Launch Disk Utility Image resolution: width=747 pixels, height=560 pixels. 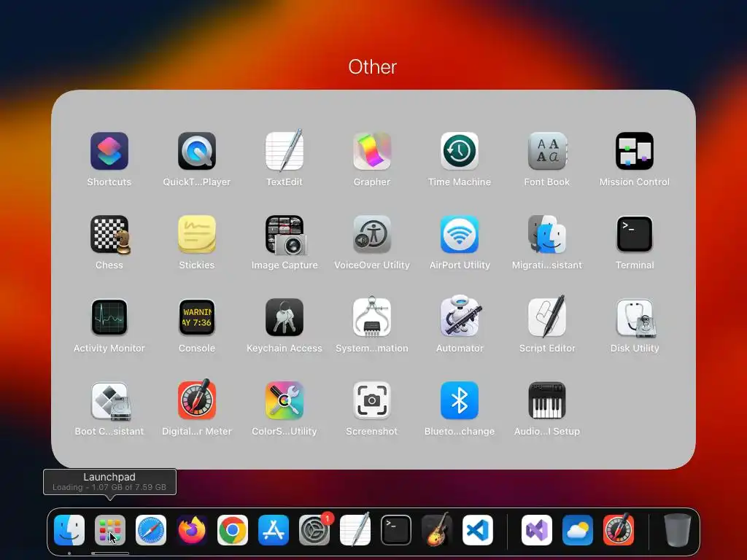635,318
